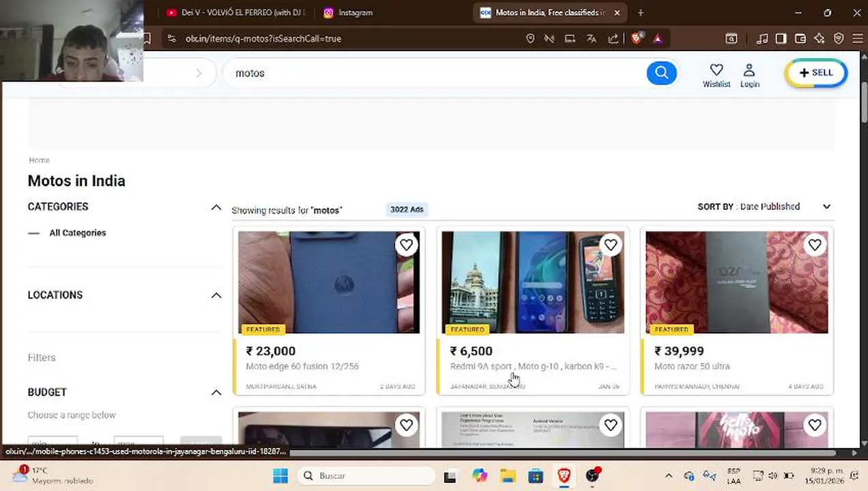Open the Brave Rewards triangle icon

coord(658,39)
